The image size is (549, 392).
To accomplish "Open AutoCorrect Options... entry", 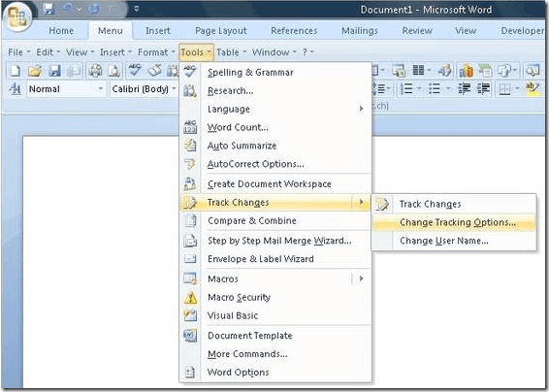I will 275,164.
